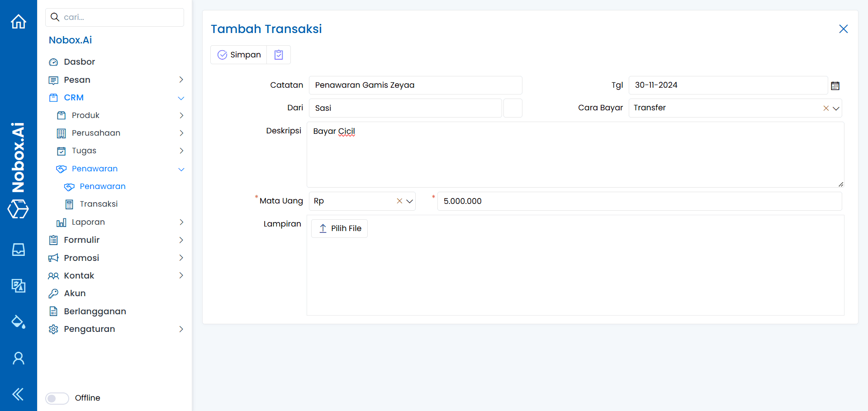
Task: Collapse the CRM section chevron
Action: pyautogui.click(x=181, y=98)
